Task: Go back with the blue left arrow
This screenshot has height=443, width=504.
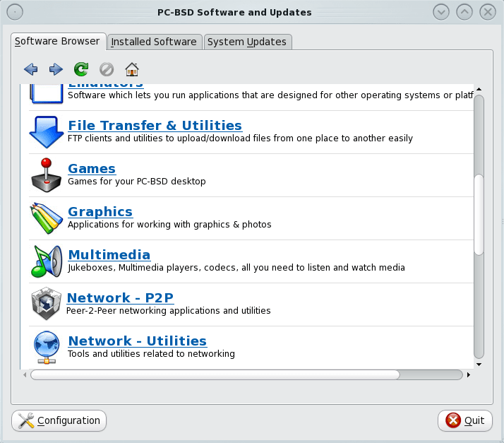Action: point(31,69)
